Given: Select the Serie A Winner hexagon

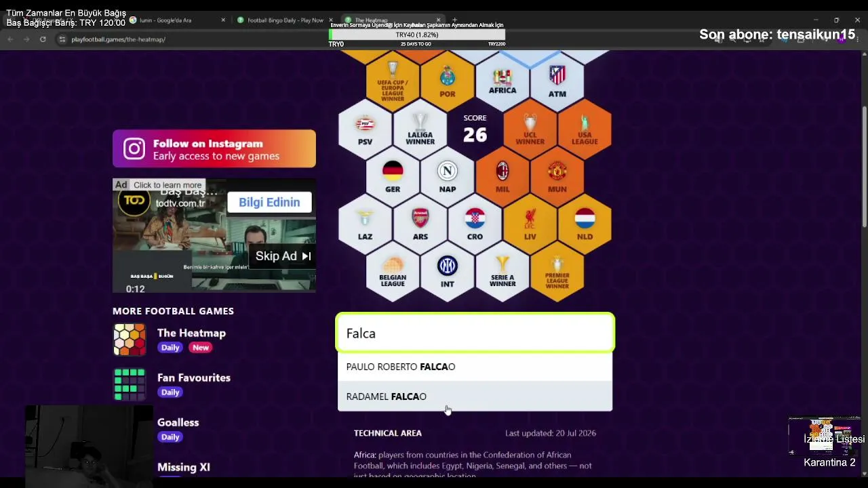Looking at the screenshot, I should coord(502,271).
